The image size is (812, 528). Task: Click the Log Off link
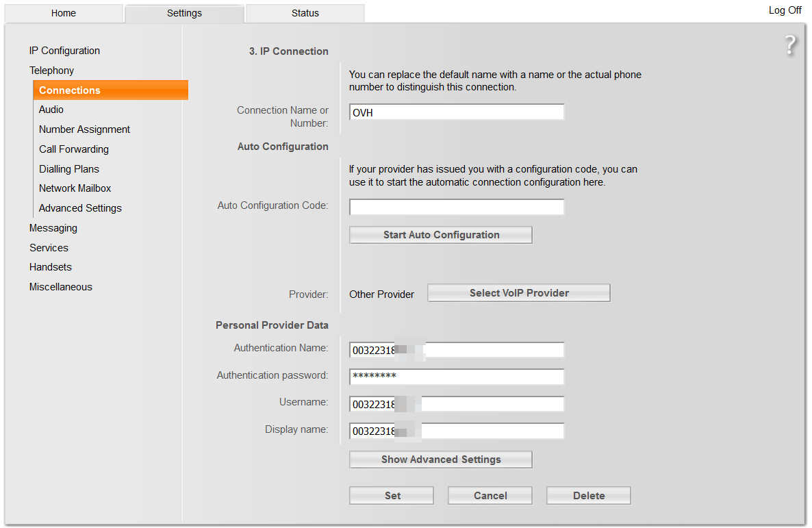coord(785,10)
